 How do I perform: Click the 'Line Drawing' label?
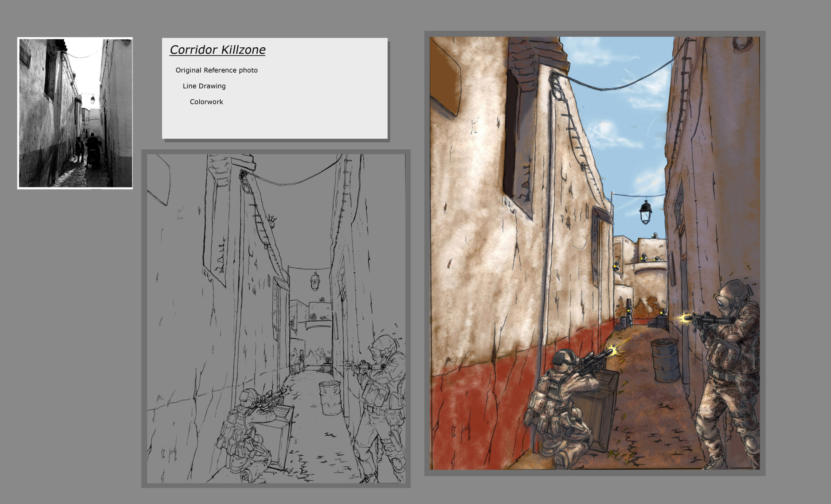204,86
